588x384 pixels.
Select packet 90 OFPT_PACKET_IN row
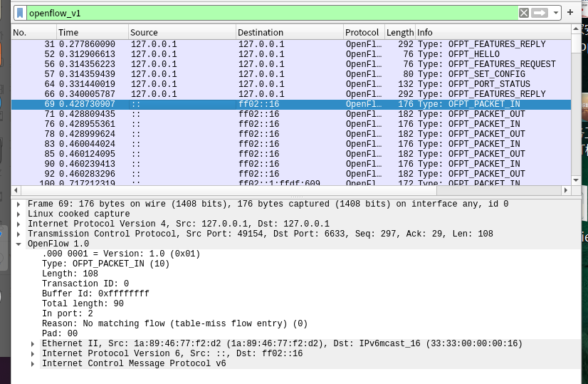click(291, 164)
